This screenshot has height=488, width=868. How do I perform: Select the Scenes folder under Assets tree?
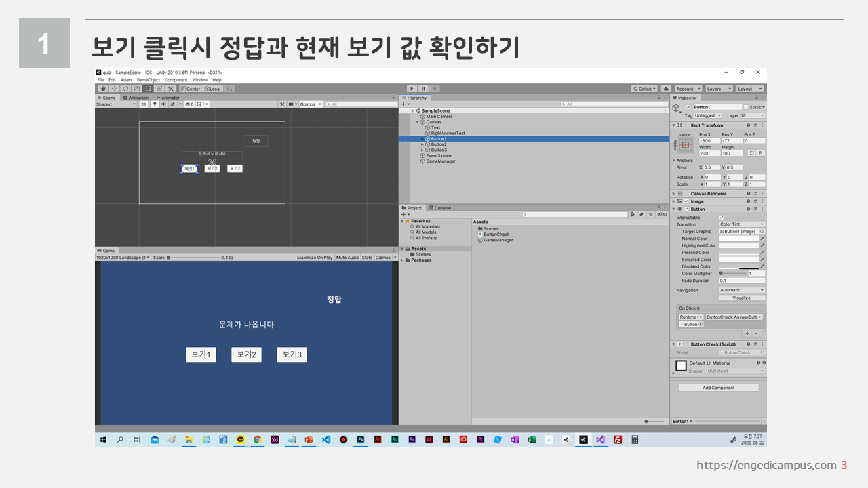(x=420, y=254)
